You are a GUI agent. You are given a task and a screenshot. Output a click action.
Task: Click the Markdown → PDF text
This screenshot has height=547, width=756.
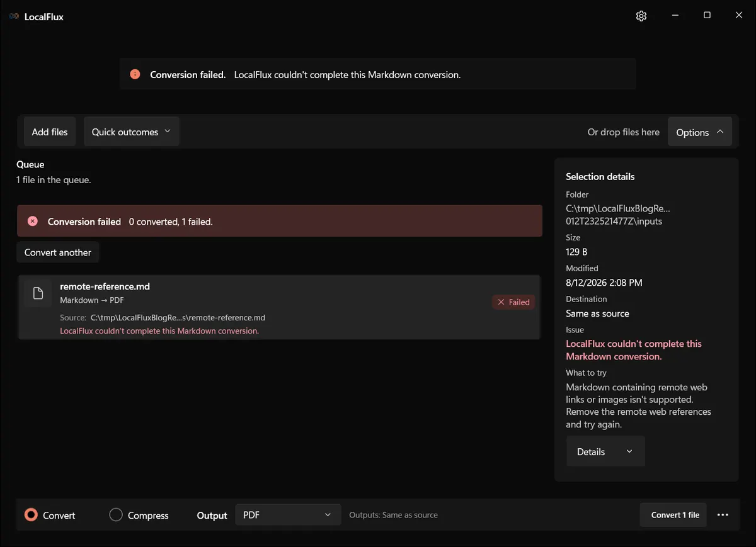tap(92, 300)
